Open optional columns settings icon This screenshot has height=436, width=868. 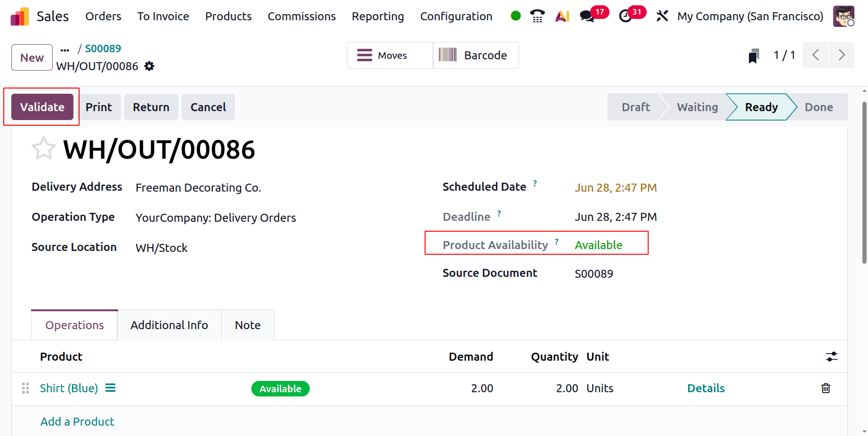coord(832,356)
